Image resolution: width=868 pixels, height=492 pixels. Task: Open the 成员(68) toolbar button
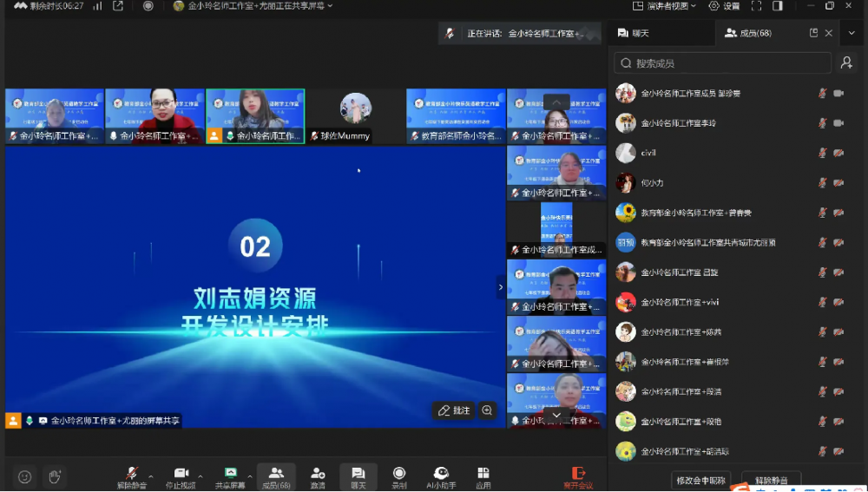click(276, 477)
